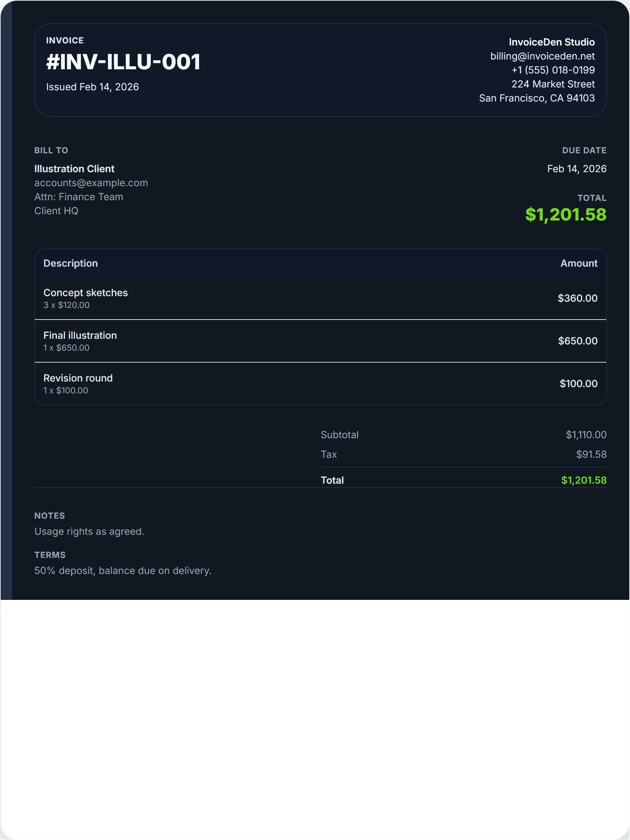Click the Description column header
Viewport: 630px width, 840px height.
71,263
